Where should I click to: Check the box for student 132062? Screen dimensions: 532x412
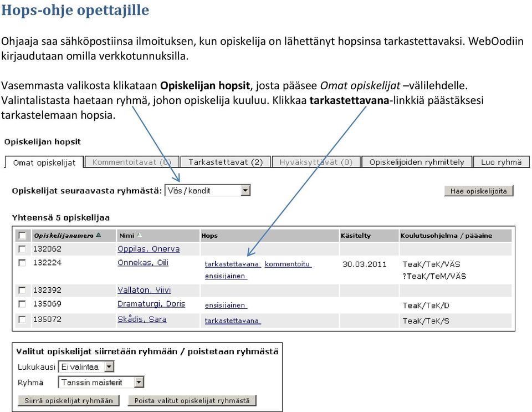(x=22, y=249)
